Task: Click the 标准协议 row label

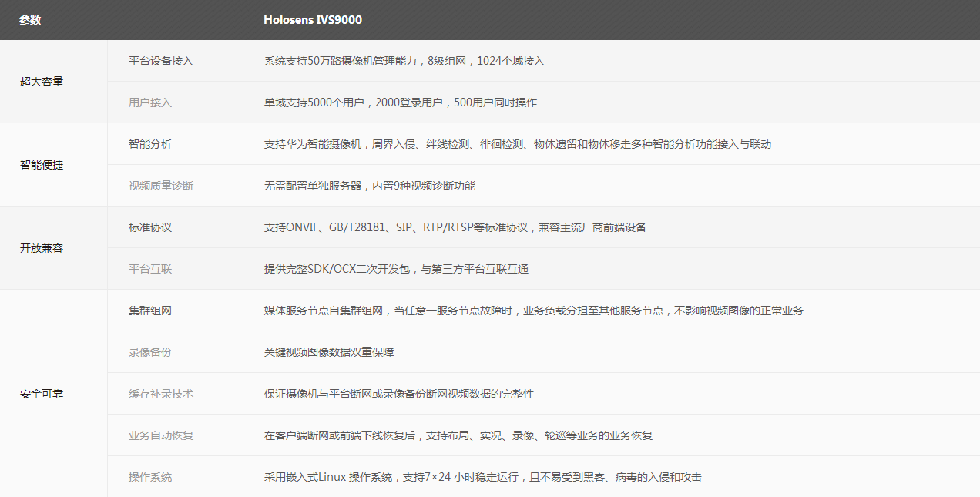Action: click(x=150, y=227)
